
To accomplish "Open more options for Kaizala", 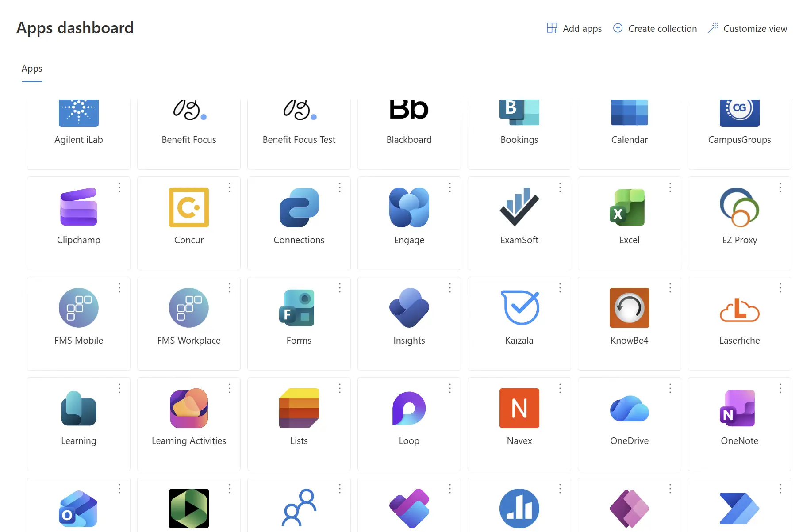I will pos(560,288).
